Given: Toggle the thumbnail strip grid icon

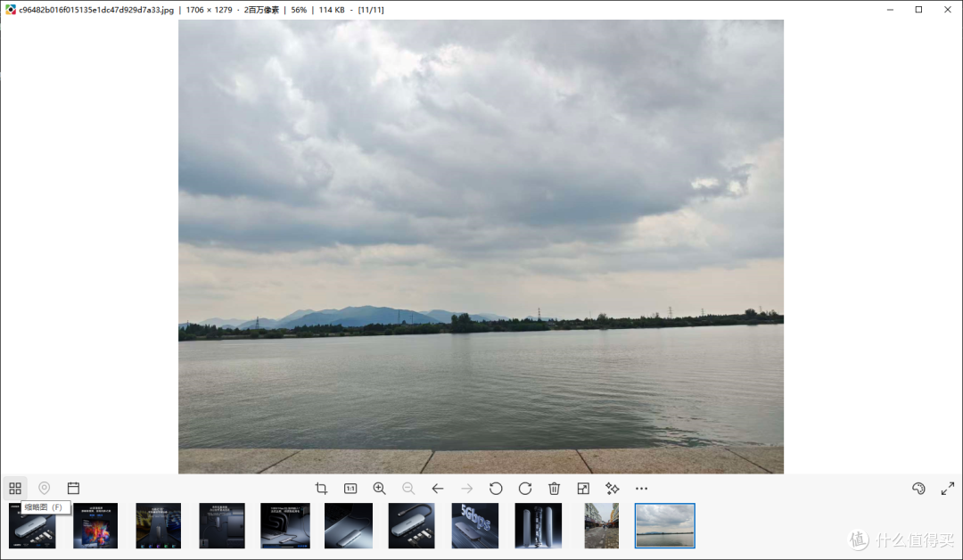Looking at the screenshot, I should (15, 488).
